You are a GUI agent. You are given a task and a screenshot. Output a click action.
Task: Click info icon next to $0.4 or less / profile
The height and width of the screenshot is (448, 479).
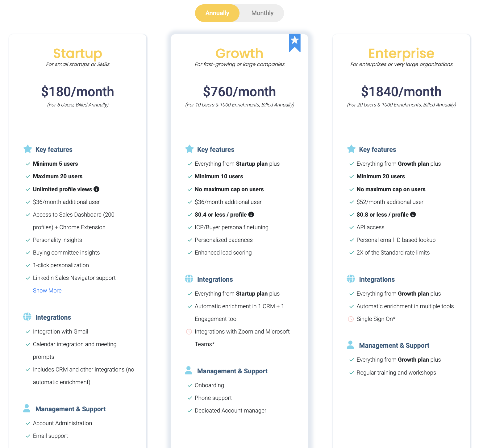(x=251, y=214)
